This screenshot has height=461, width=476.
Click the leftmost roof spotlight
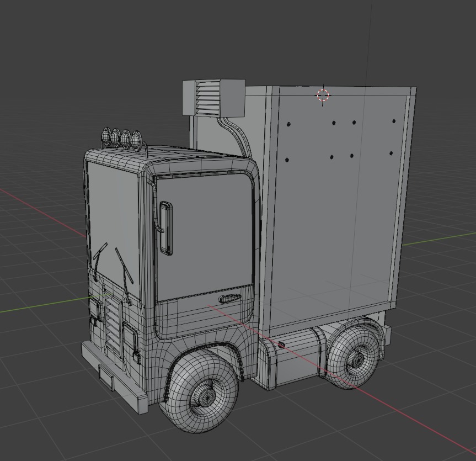pos(106,136)
